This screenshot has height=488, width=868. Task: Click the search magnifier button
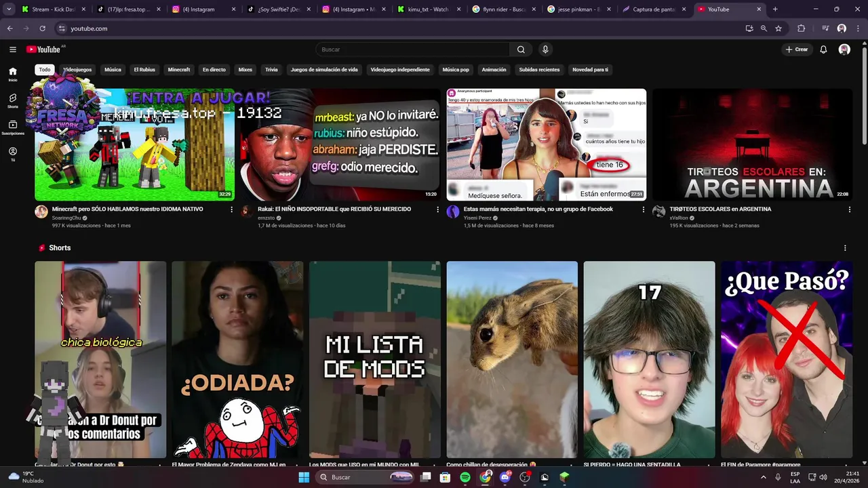pyautogui.click(x=521, y=49)
